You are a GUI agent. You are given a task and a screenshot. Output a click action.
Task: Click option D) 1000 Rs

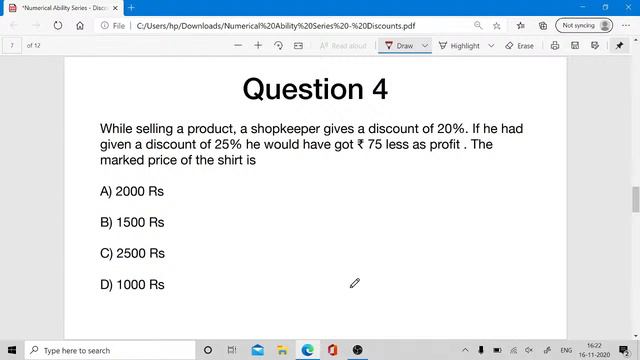coord(132,284)
